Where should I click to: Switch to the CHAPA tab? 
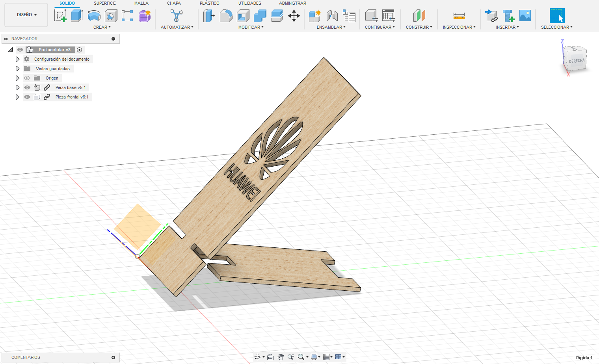click(x=174, y=3)
